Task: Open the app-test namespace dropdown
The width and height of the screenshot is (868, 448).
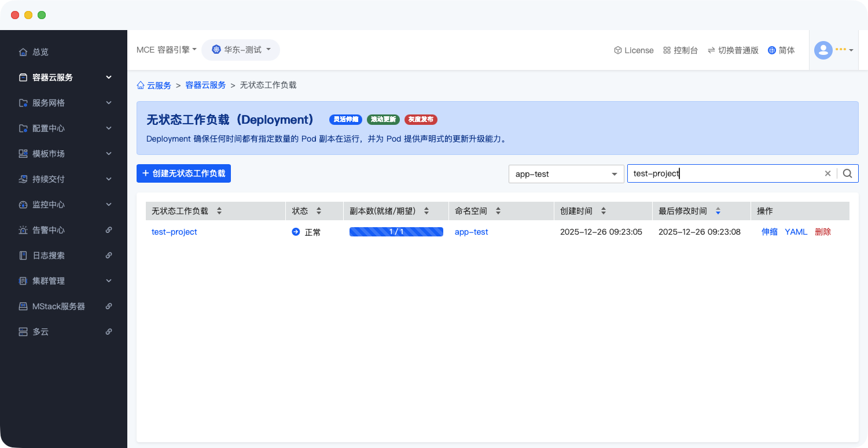Action: click(566, 174)
